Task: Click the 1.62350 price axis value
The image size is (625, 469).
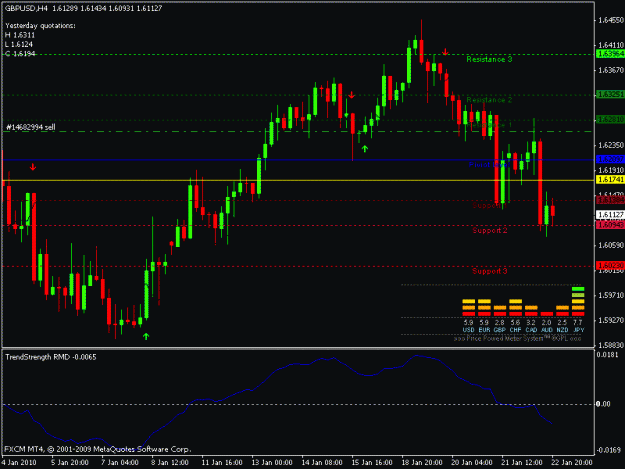Action: [x=611, y=145]
